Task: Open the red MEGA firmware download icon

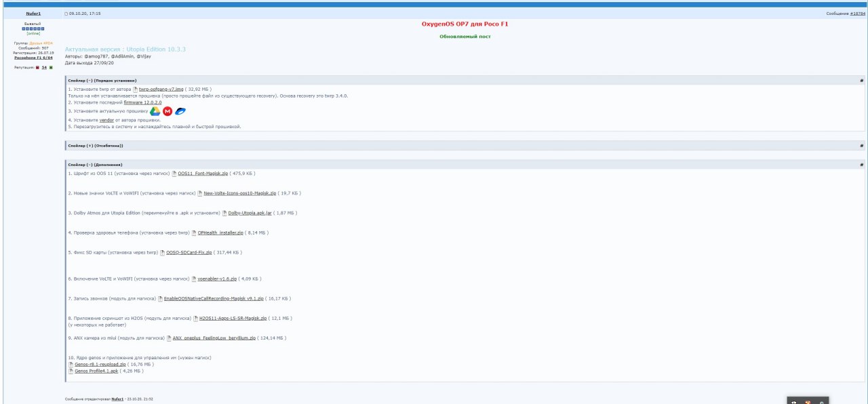Action: pyautogui.click(x=167, y=111)
